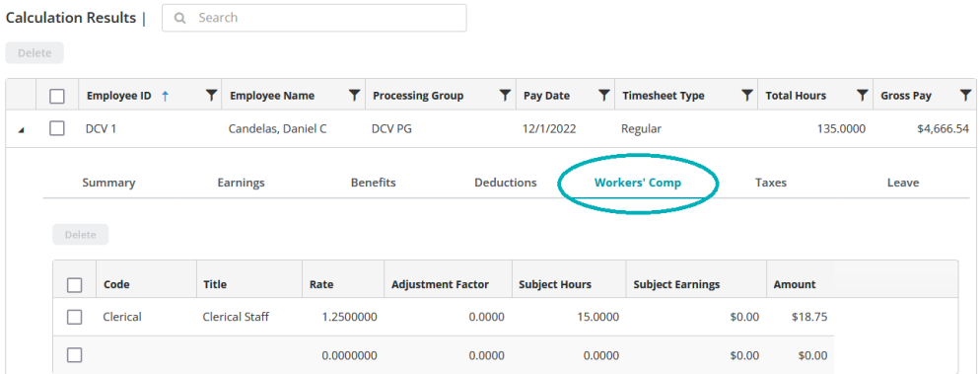Click the $18.75 amount cell
The image size is (980, 374).
(x=810, y=317)
